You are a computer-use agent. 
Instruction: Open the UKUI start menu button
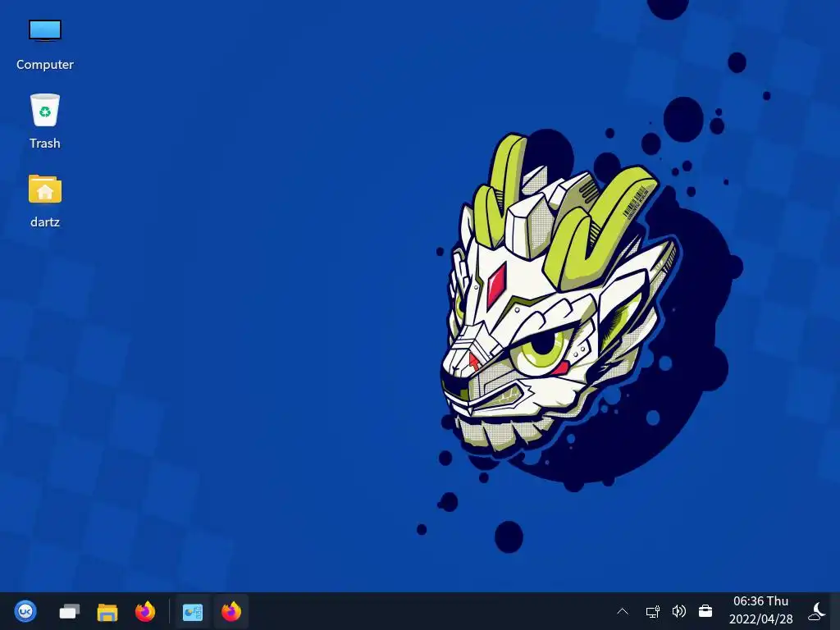coord(25,611)
